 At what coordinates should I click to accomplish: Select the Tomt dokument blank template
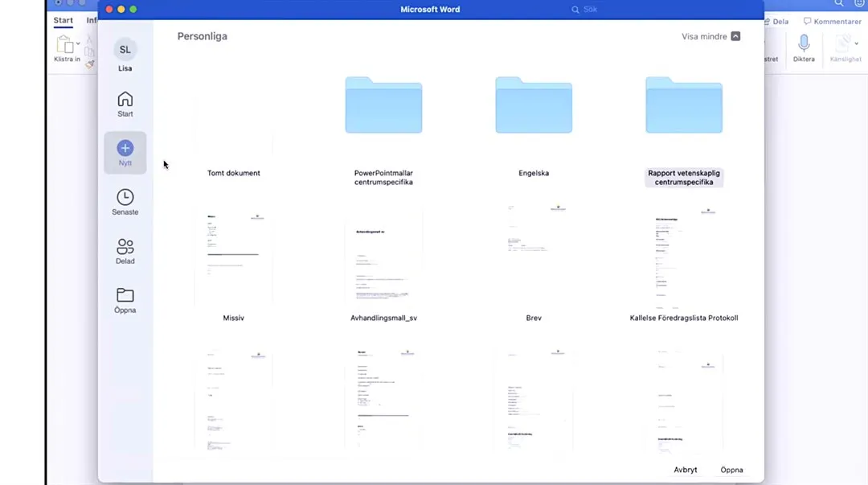click(233, 121)
